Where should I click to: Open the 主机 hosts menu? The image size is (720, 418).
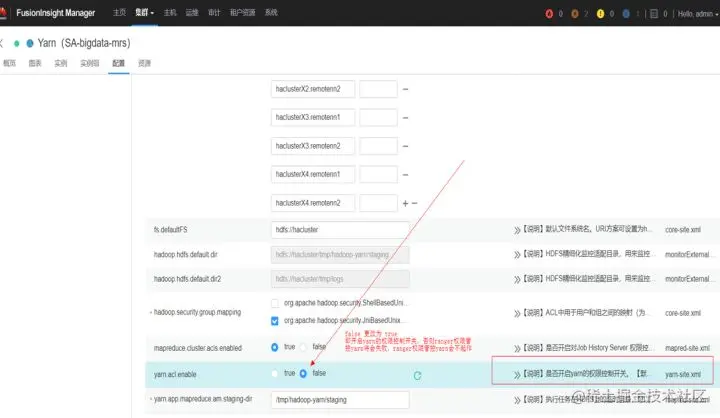pyautogui.click(x=170, y=12)
